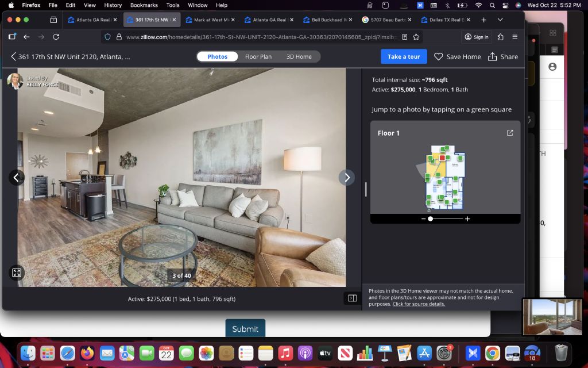Screen dimensions: 588x368
Task: Open Floor 1 plan in expanded view
Action: point(510,133)
